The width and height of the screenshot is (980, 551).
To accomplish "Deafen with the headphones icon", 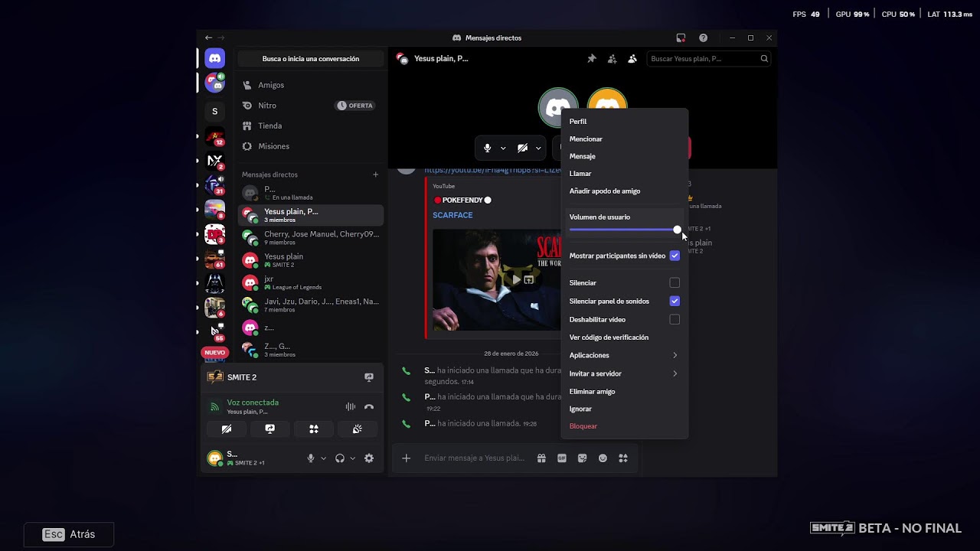I will [340, 458].
